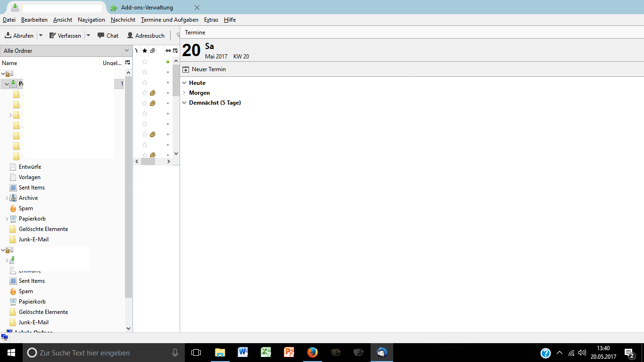Open the Extras menu
The image size is (644, 362).
point(211,20)
